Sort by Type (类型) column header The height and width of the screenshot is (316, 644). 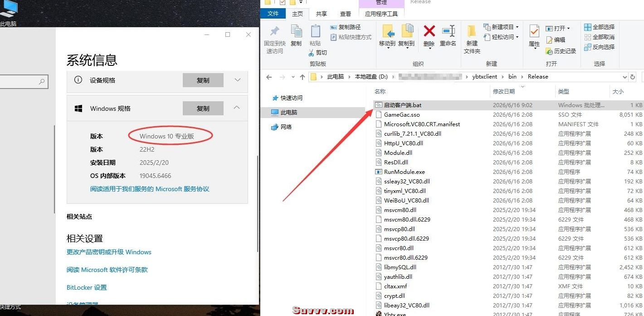(x=564, y=92)
